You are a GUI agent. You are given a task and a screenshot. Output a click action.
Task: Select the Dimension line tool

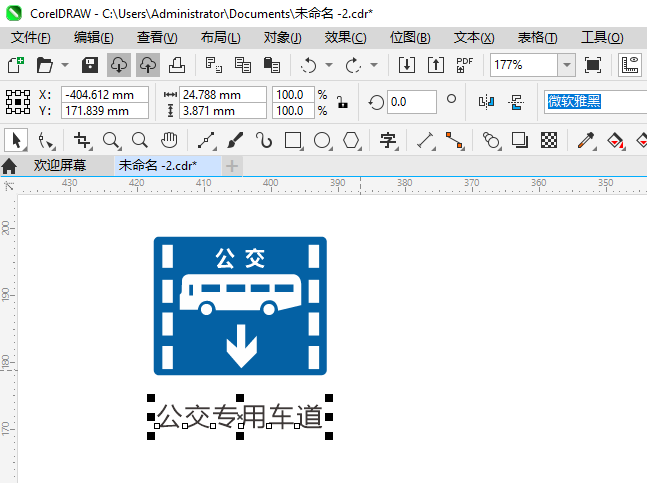(425, 141)
